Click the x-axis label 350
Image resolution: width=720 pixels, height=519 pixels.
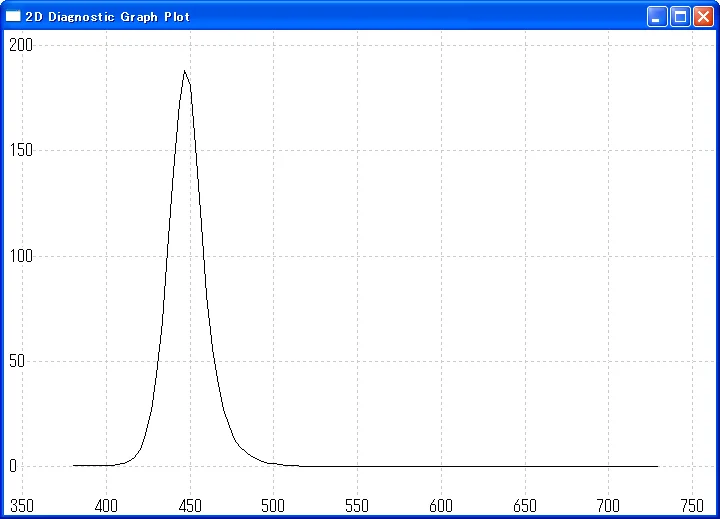(x=22, y=506)
